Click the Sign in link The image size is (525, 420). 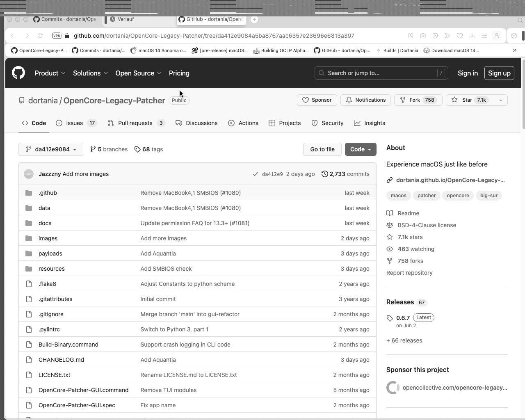coord(468,73)
